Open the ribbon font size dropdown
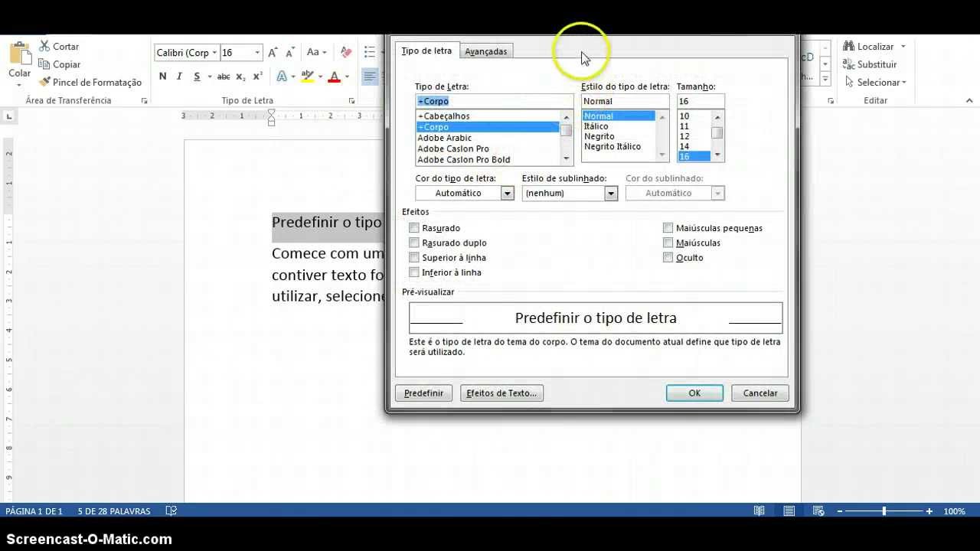This screenshot has width=980, height=551. [x=256, y=53]
